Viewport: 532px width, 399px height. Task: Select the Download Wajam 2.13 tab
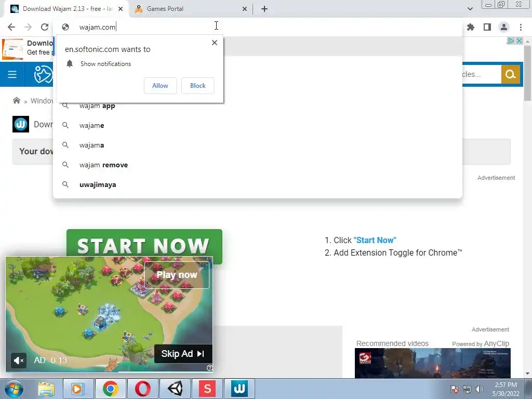[x=66, y=9]
